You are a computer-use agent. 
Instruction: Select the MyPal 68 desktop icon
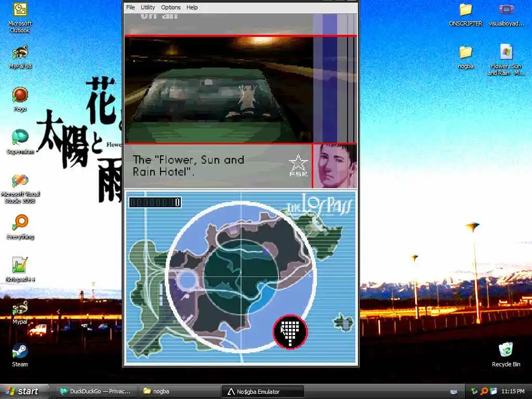20,57
